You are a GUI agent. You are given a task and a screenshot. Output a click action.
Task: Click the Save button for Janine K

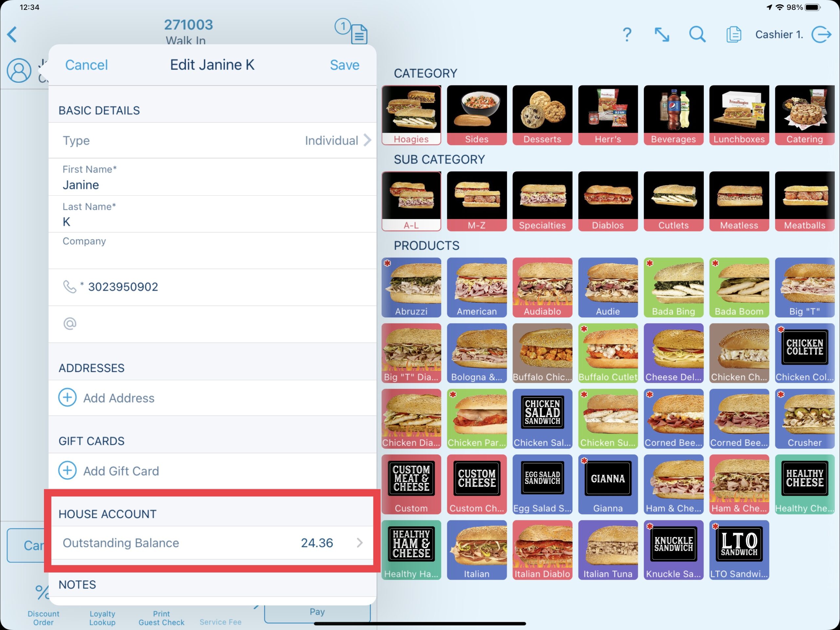click(345, 64)
